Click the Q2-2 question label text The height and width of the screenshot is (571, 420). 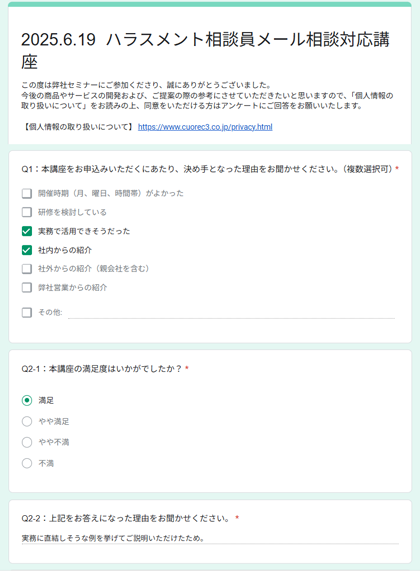click(x=126, y=518)
